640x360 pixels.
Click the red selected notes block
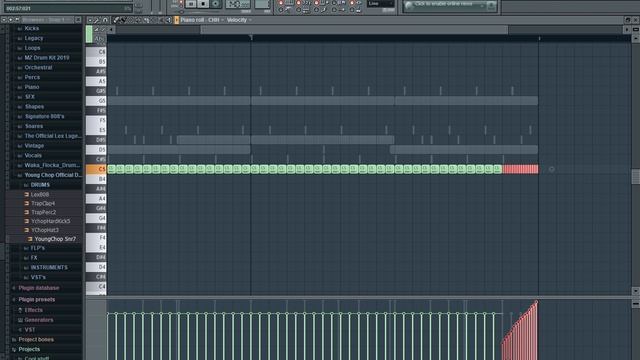[520, 169]
